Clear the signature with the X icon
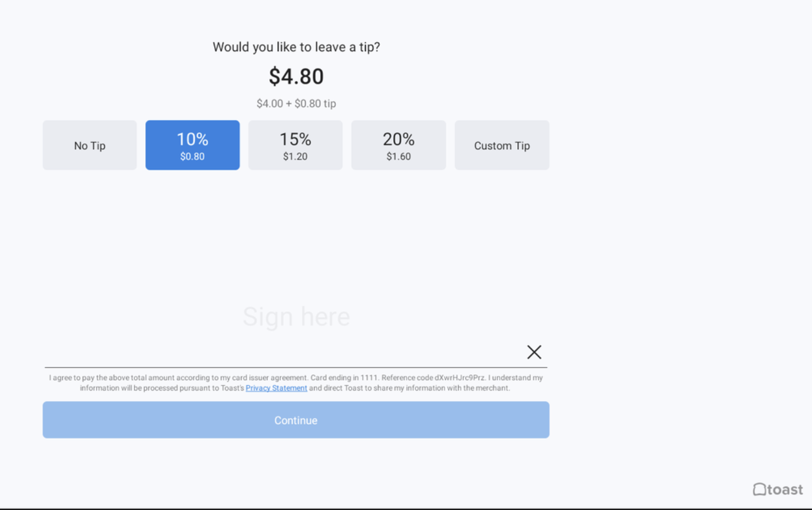This screenshot has width=812, height=510. [534, 351]
